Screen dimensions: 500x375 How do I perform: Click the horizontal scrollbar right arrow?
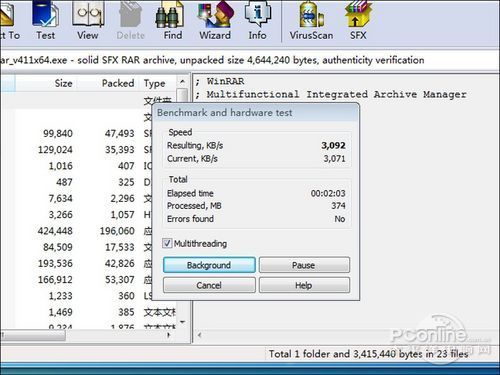[x=169, y=335]
